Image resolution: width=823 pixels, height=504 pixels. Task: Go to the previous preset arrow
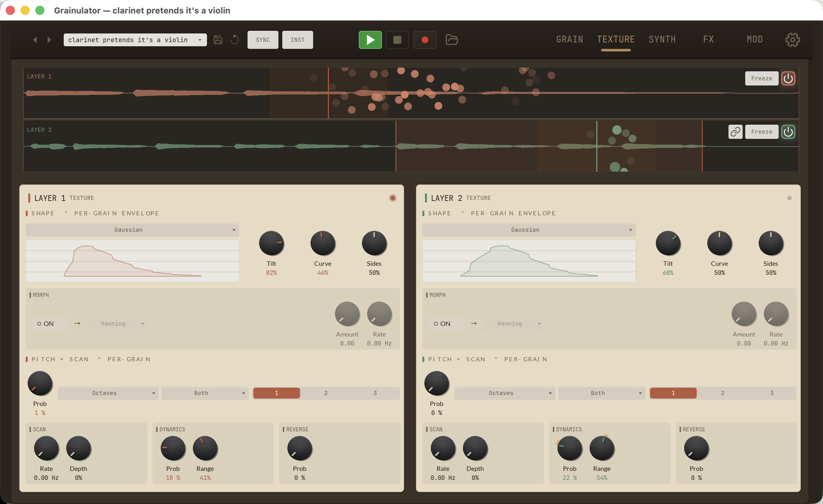pos(35,40)
